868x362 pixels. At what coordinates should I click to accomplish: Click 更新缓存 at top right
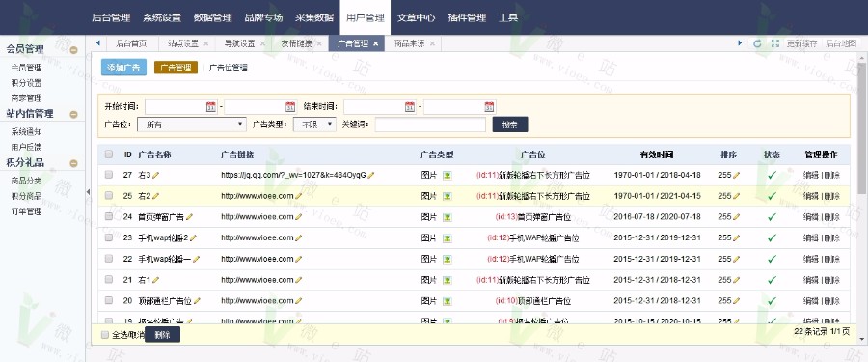(x=802, y=43)
